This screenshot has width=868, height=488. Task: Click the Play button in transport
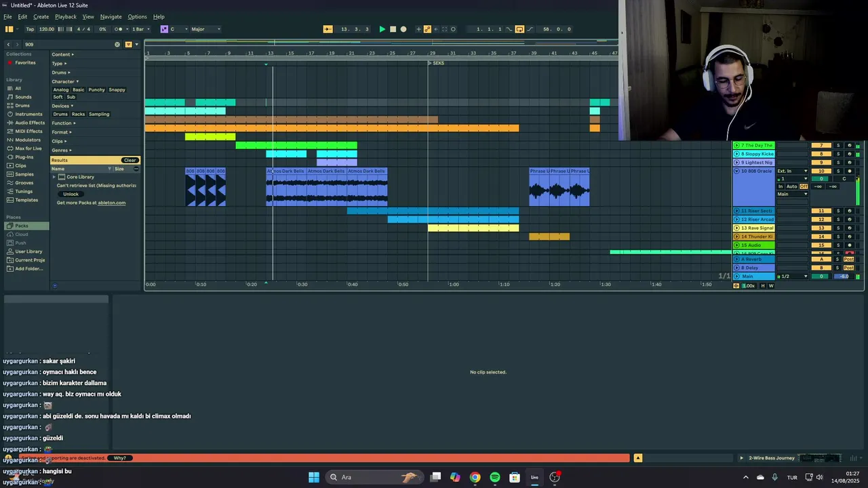click(x=382, y=29)
